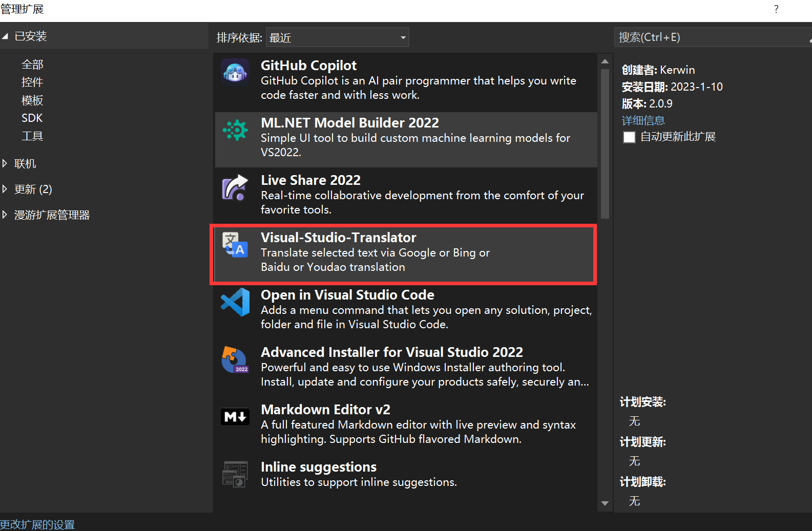Click the Markdown Editor v2 icon
This screenshot has height=531, width=812.
(x=235, y=417)
